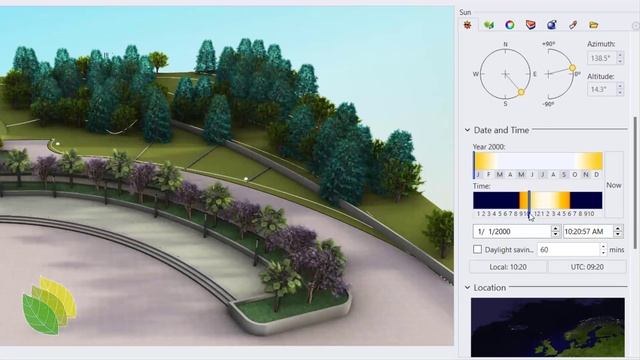The height and width of the screenshot is (360, 640).
Task: Set time to current with Now button
Action: 613,185
